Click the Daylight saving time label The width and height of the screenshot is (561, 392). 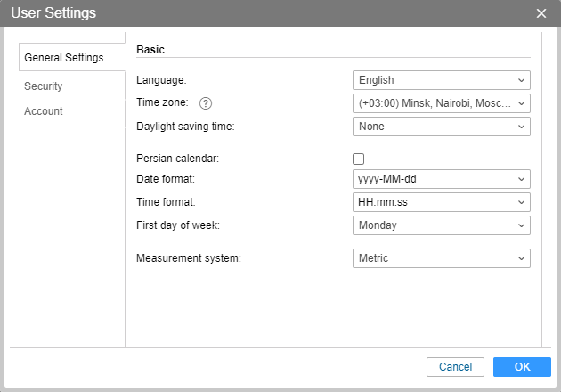pos(185,127)
